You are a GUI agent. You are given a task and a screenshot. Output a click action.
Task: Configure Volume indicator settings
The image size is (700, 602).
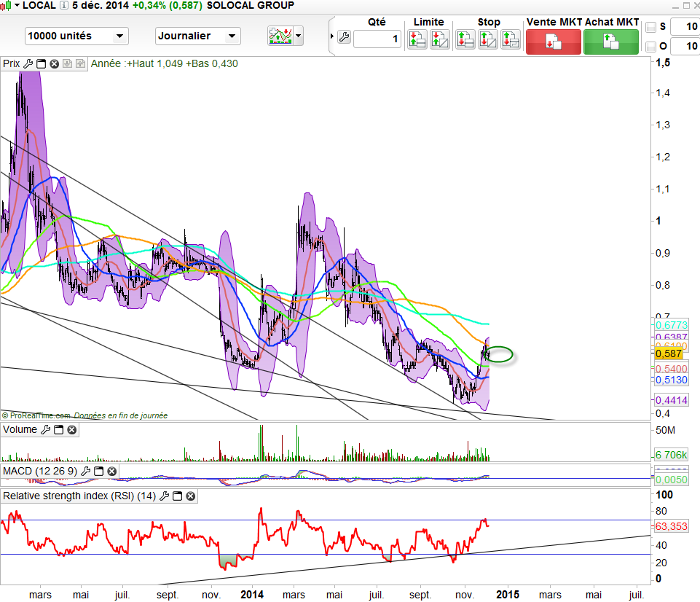[46, 429]
